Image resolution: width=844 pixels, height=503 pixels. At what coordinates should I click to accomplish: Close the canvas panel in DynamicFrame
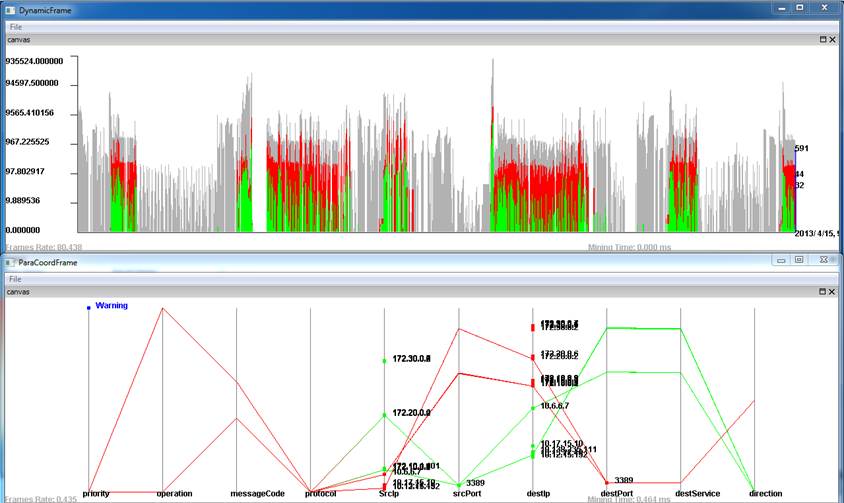[832, 40]
